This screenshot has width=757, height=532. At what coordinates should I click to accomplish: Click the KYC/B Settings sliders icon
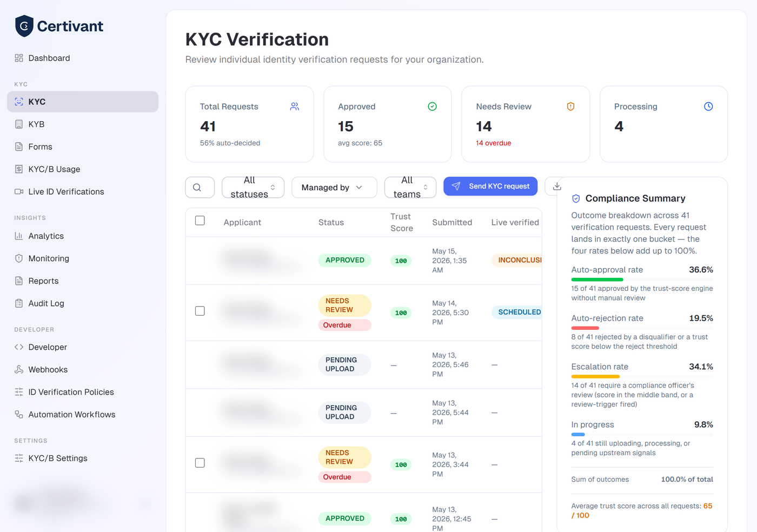click(x=19, y=458)
